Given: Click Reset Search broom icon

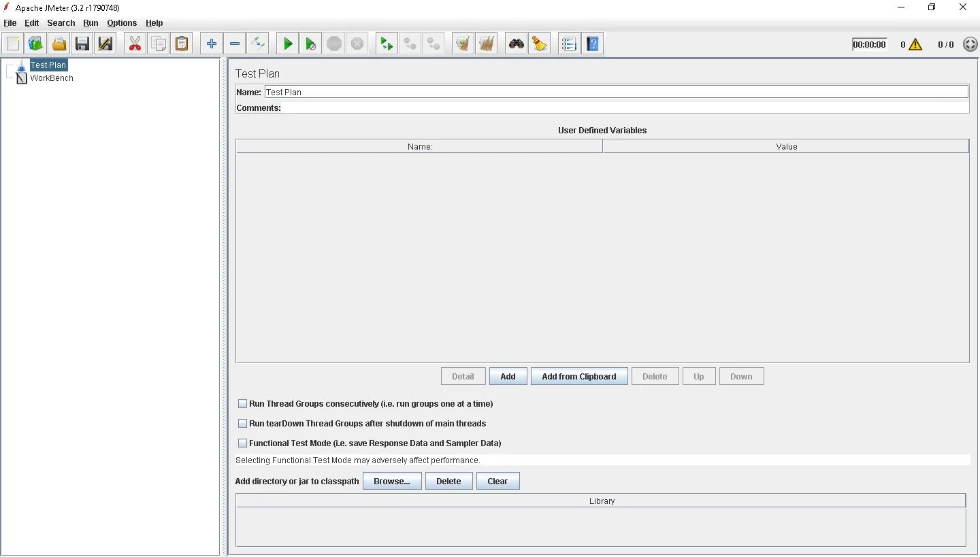Looking at the screenshot, I should pos(540,44).
